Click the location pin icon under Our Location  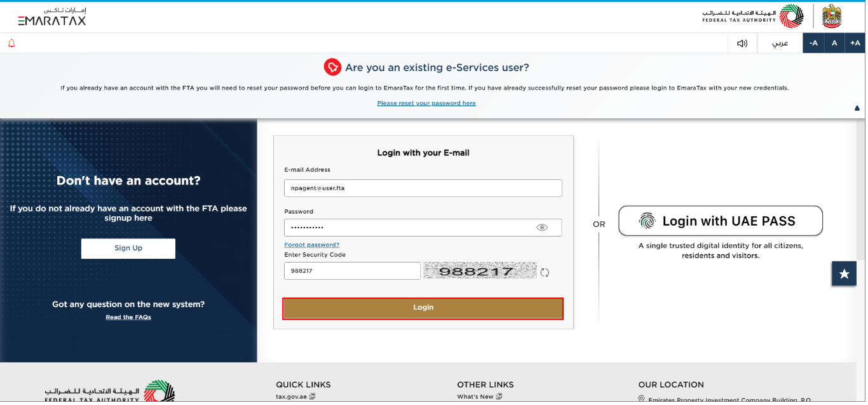click(x=642, y=399)
